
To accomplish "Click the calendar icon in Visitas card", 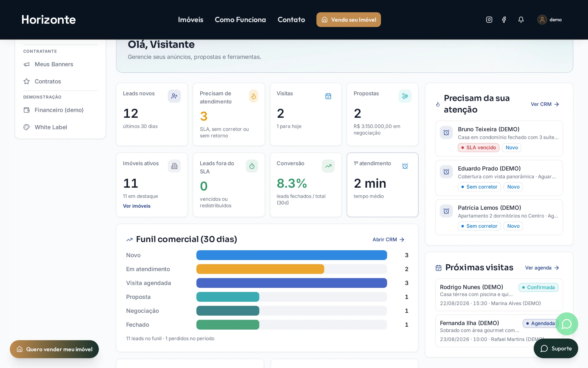I will (328, 96).
